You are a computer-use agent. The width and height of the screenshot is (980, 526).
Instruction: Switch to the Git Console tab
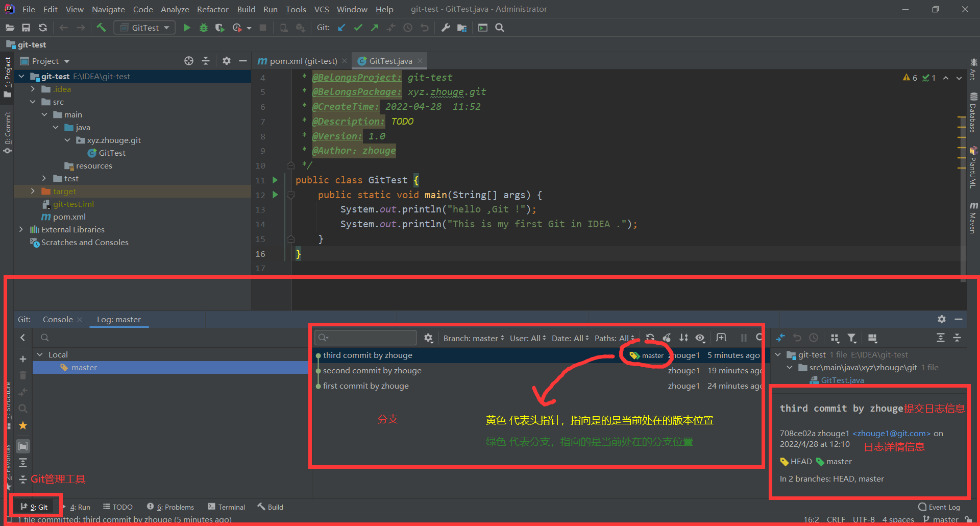(58, 319)
